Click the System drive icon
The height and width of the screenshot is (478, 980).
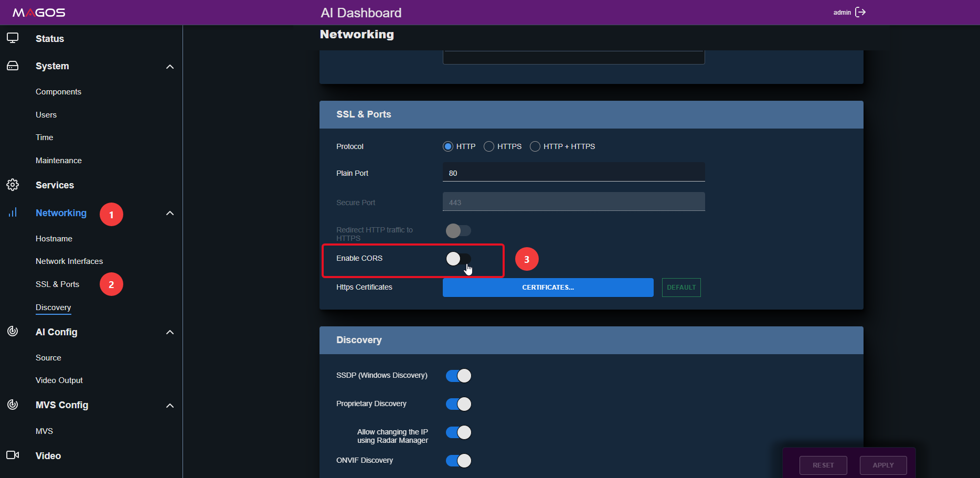coord(13,66)
